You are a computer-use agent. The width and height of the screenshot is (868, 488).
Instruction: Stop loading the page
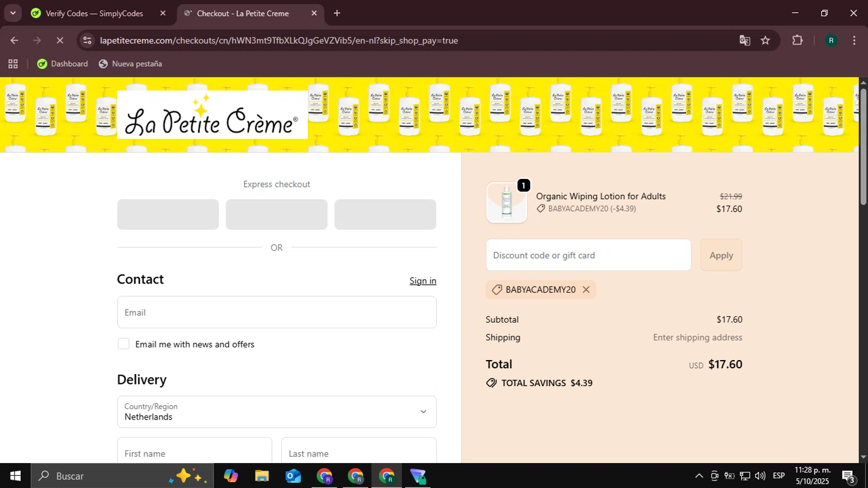(60, 41)
